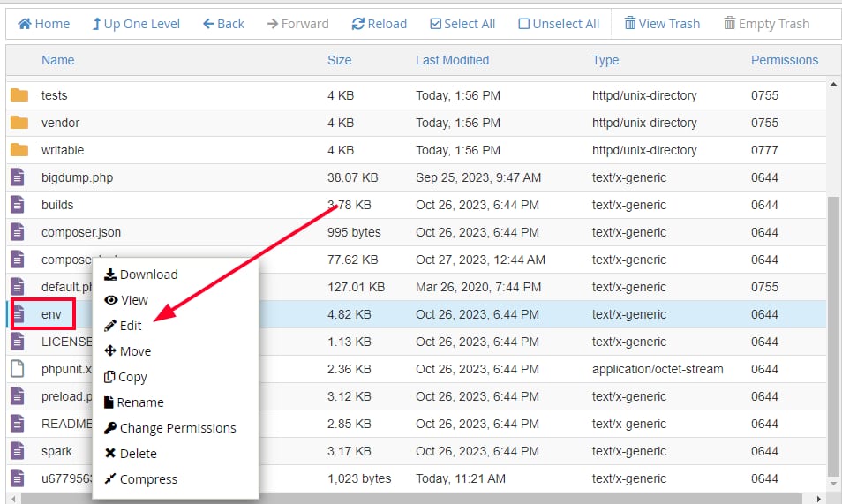Screen dimensions: 842x504
Task: Sort by Last Modified column header
Action: click(x=452, y=60)
